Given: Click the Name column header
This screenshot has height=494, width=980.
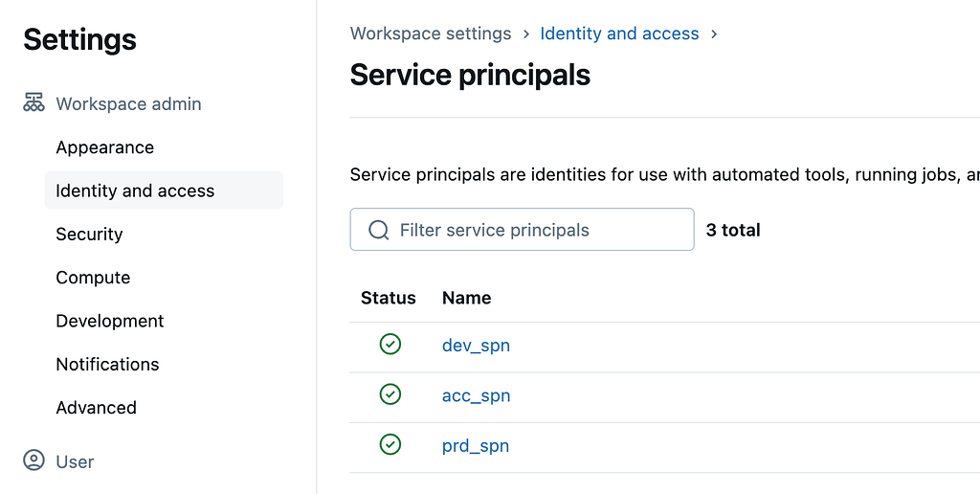Looking at the screenshot, I should pos(466,298).
